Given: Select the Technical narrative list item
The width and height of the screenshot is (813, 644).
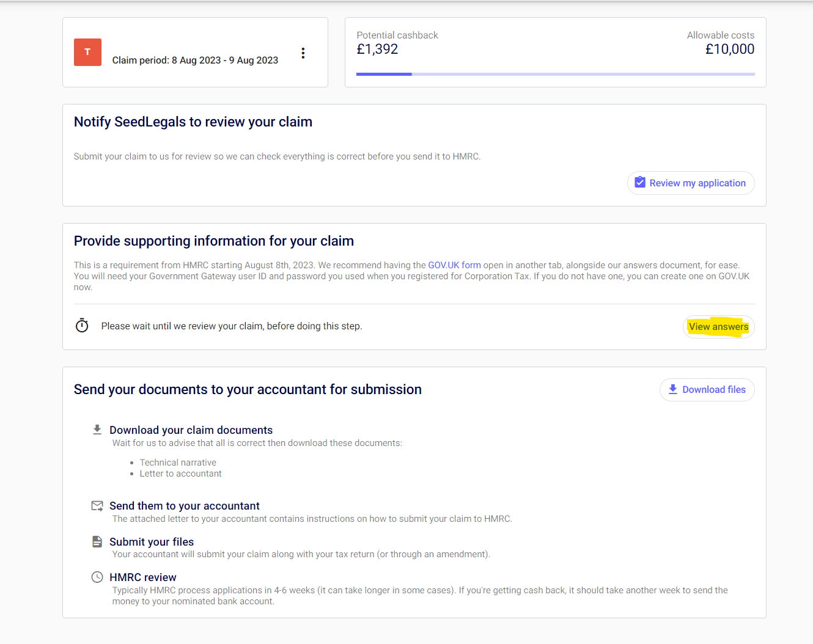Looking at the screenshot, I should [178, 463].
